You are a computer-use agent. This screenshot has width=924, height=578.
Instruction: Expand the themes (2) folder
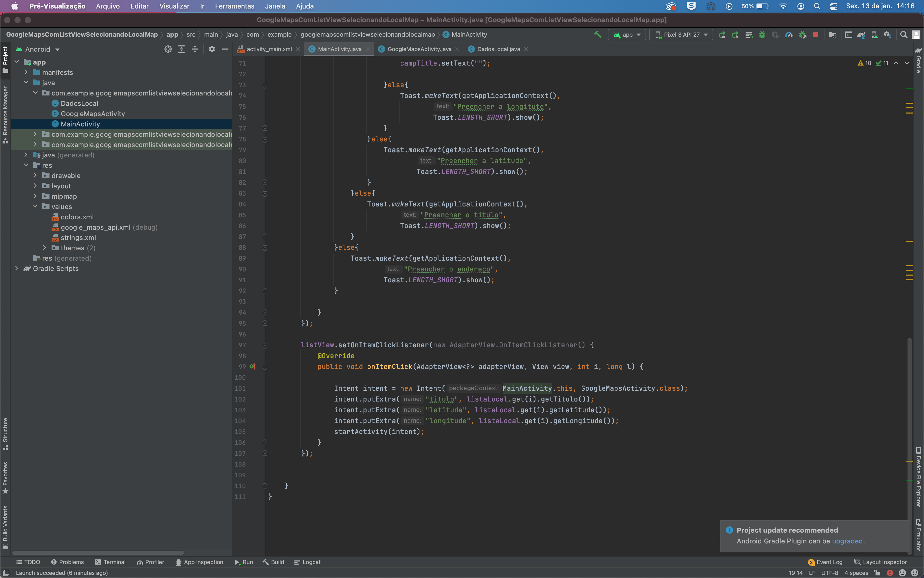[x=44, y=248]
